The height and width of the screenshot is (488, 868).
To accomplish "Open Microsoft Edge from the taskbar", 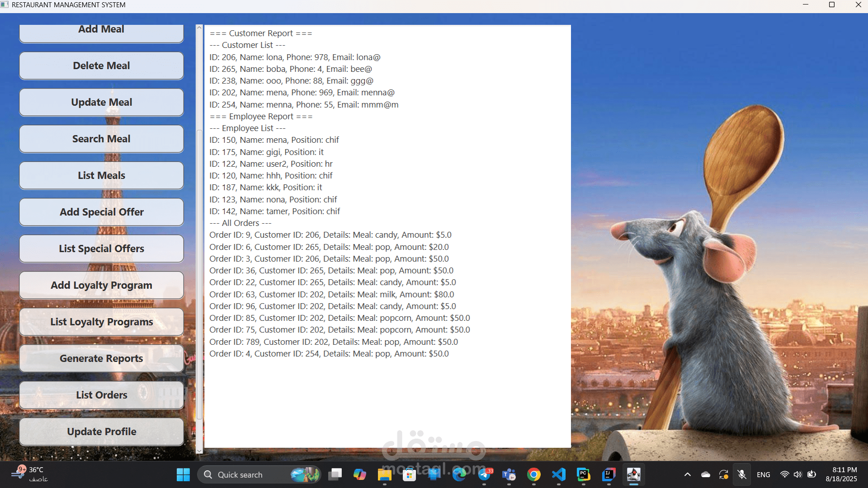I will coord(459,474).
